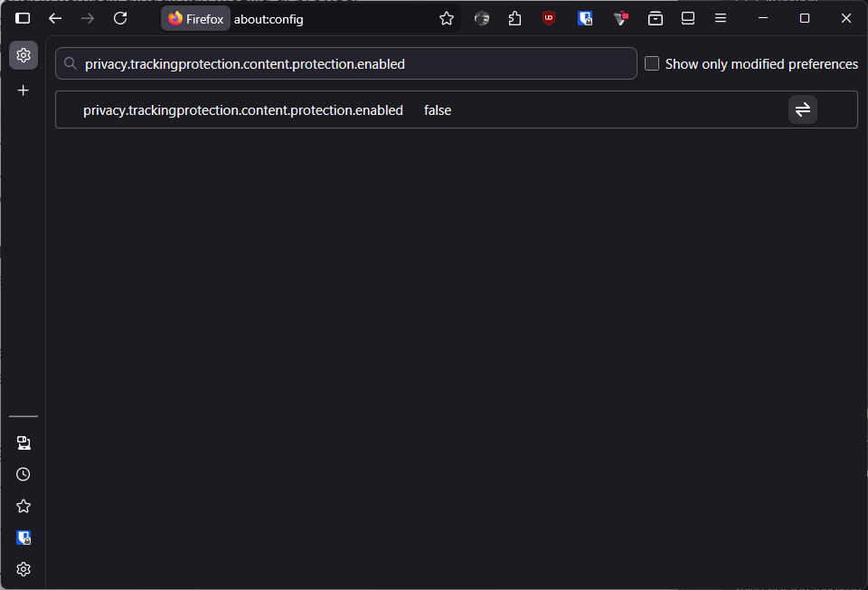
Task: Toggle sidebar using top-left sidebar button
Action: tap(23, 19)
